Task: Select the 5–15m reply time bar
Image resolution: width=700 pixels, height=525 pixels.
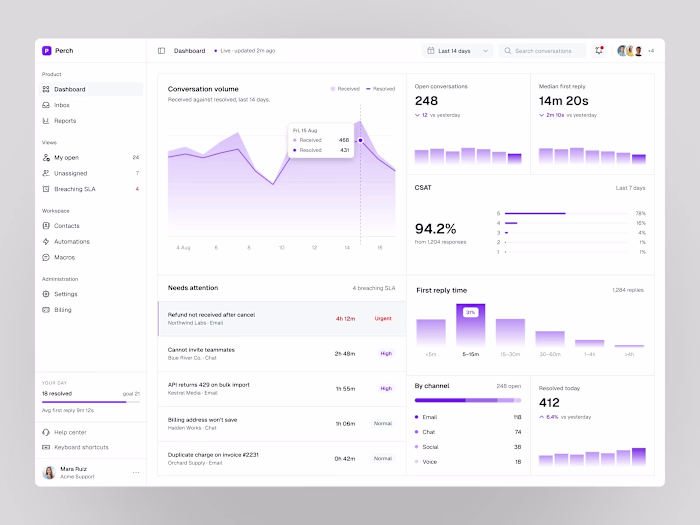Action: pyautogui.click(x=471, y=325)
